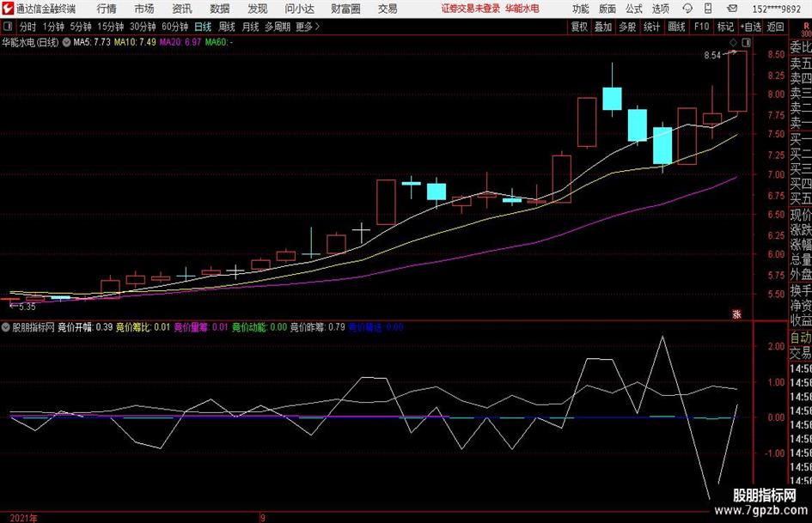Open the mobile phone icon in title bar
The width and height of the screenshot is (812, 523).
[x=708, y=9]
